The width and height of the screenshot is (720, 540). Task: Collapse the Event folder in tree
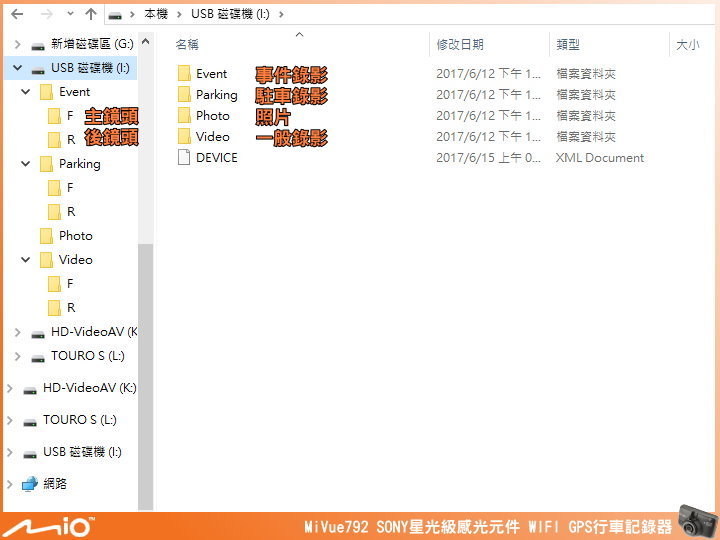[x=26, y=92]
